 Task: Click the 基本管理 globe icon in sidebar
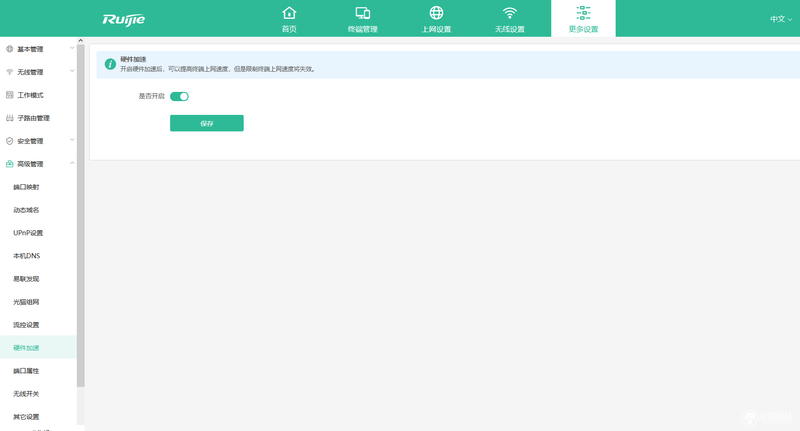click(9, 49)
